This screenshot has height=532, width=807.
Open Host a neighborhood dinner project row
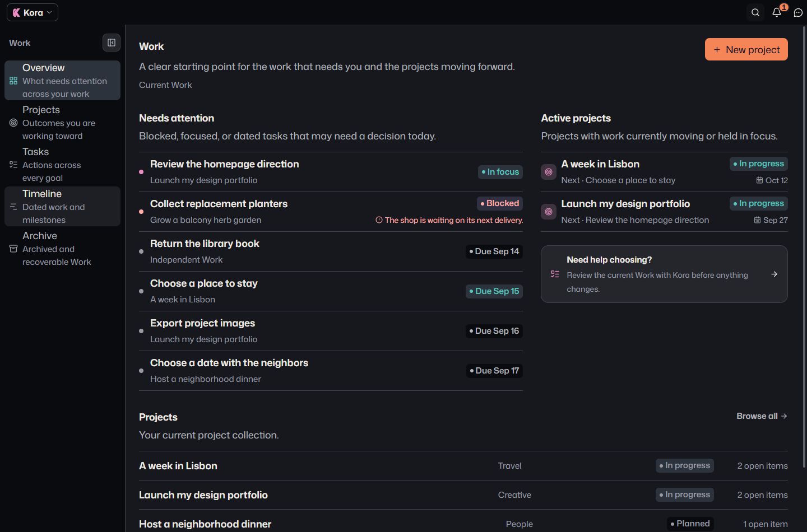point(463,524)
